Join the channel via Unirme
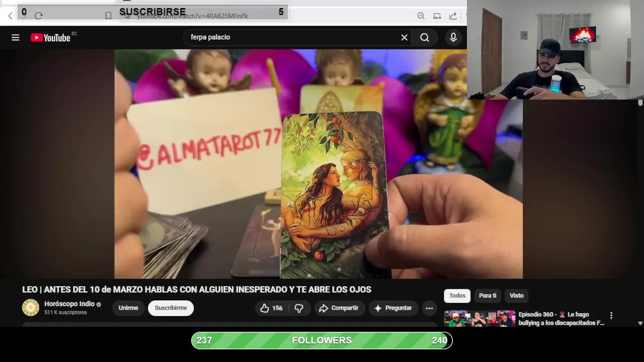The height and width of the screenshot is (362, 644). coord(128,308)
